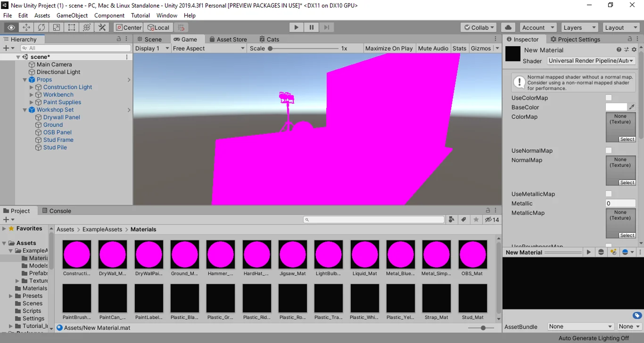Open the Display 1 dropdown
The width and height of the screenshot is (644, 343).
152,48
